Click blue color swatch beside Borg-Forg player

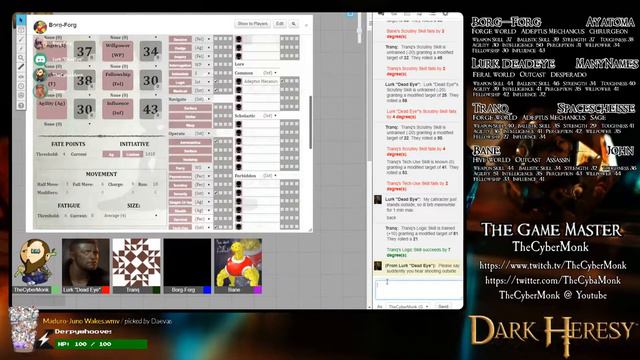tap(207, 290)
